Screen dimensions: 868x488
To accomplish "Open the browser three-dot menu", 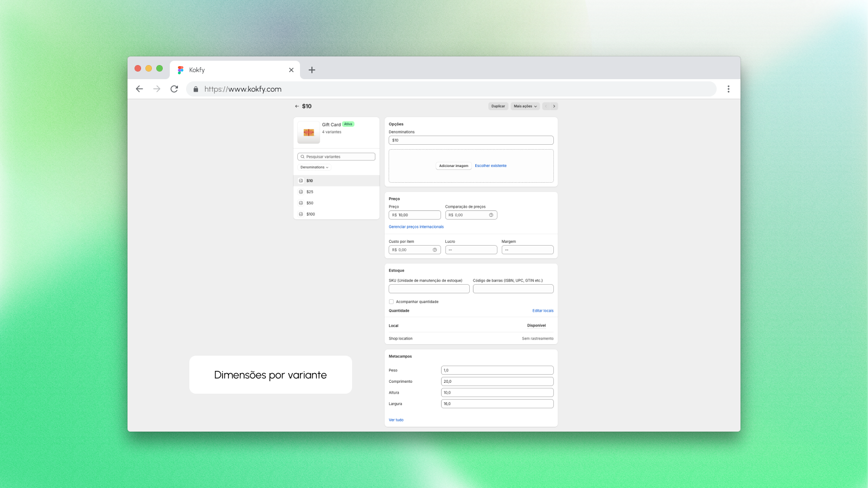I will pyautogui.click(x=729, y=89).
